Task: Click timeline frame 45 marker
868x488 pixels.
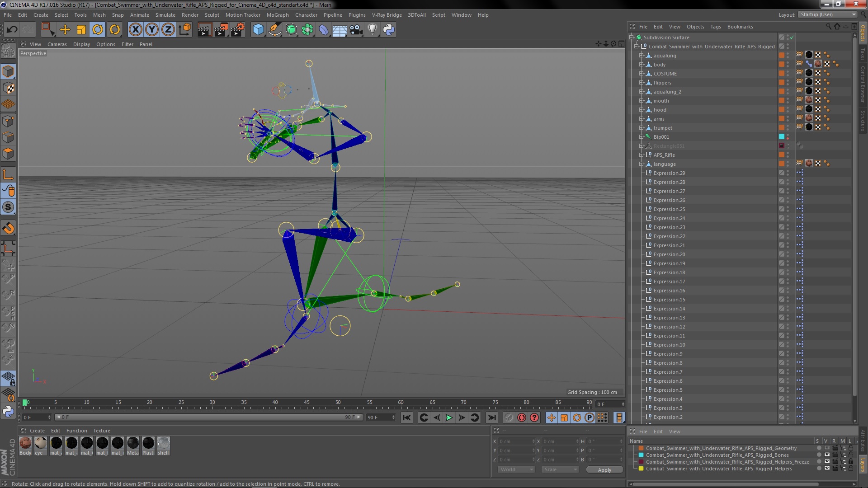Action: click(307, 402)
